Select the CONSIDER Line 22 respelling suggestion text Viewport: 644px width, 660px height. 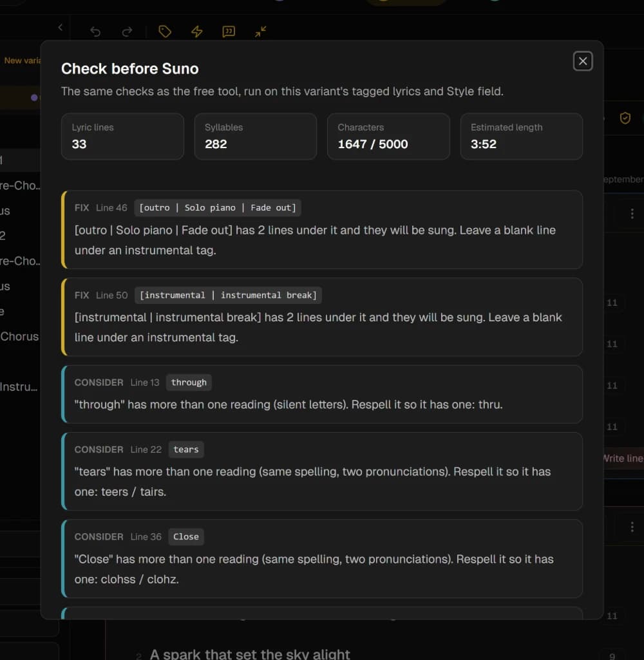pos(313,482)
